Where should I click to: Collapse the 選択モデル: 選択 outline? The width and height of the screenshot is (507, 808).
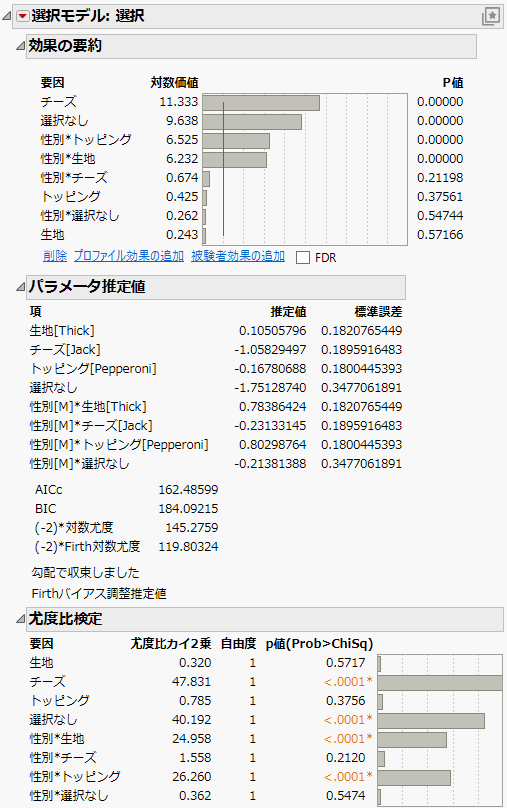[6, 16]
